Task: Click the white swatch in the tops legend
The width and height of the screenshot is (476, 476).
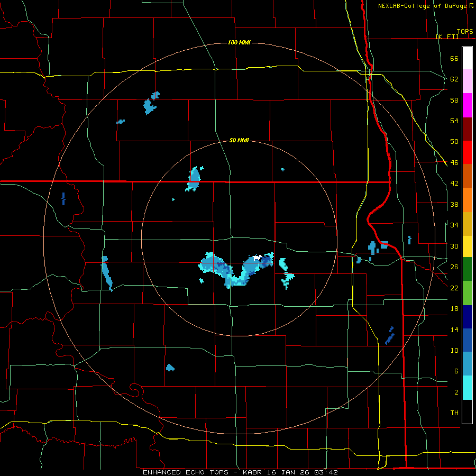Action: pyautogui.click(x=467, y=58)
